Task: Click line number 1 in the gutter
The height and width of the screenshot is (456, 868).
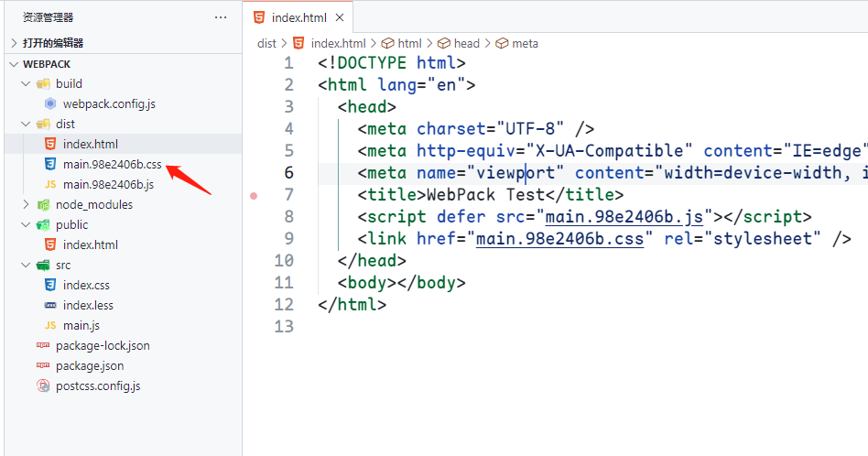Action: click(x=289, y=63)
